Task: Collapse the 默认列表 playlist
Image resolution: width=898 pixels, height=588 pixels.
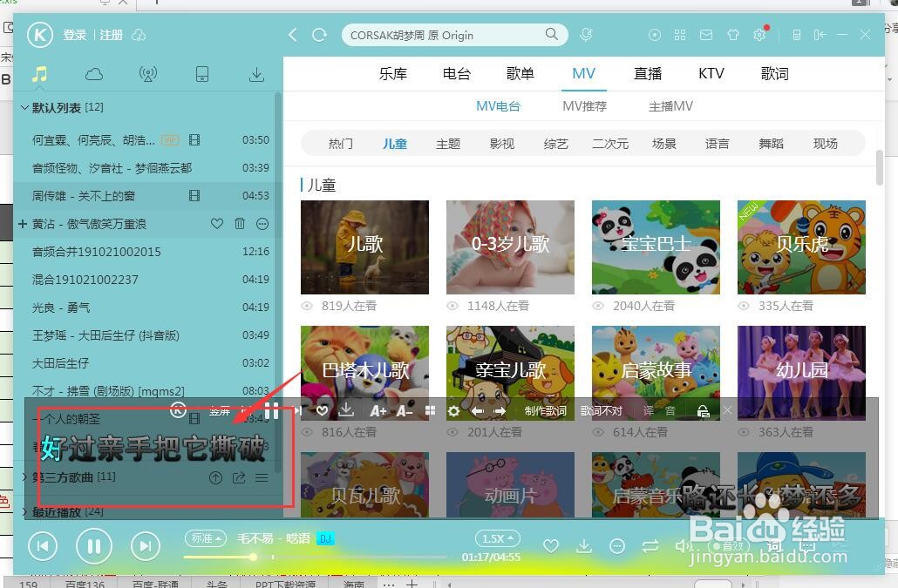Action: coord(26,107)
